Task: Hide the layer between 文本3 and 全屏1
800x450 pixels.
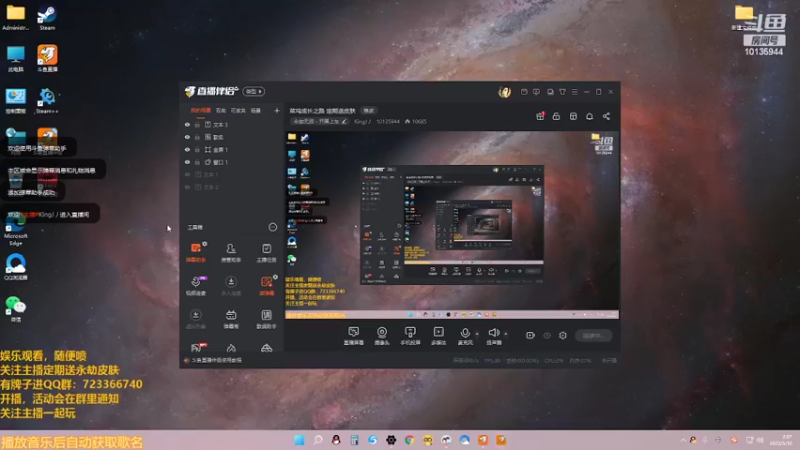Action: coord(187,137)
